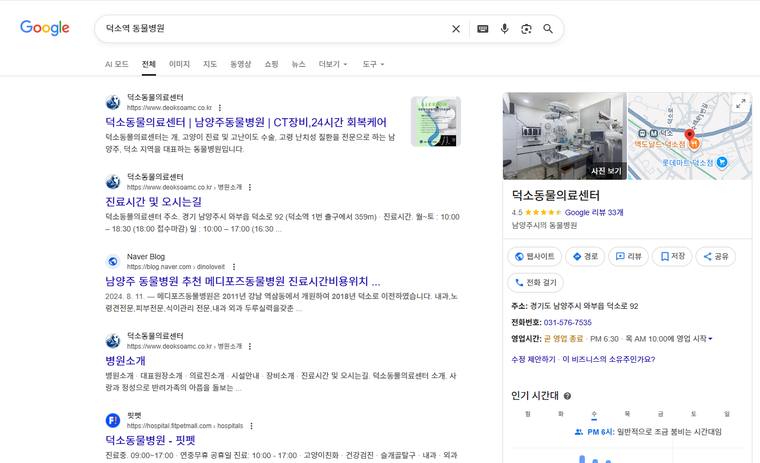Clear the search box with the X icon

456,29
